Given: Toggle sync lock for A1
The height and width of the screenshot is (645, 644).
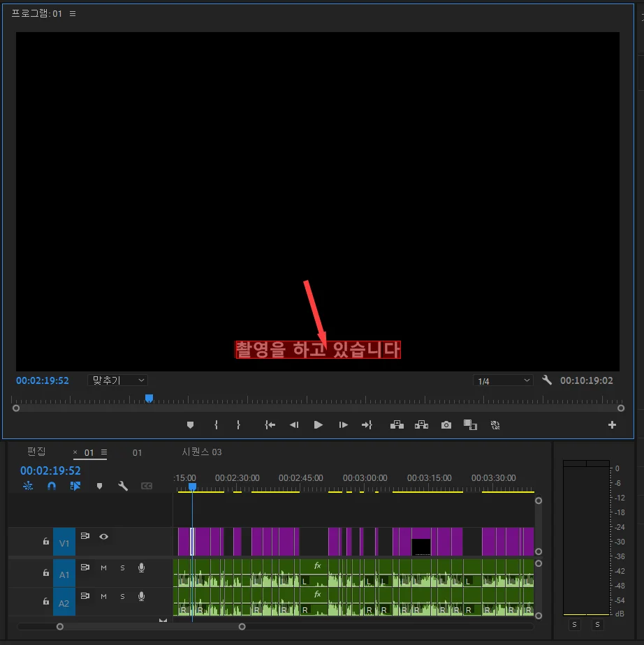Looking at the screenshot, I should pos(85,568).
